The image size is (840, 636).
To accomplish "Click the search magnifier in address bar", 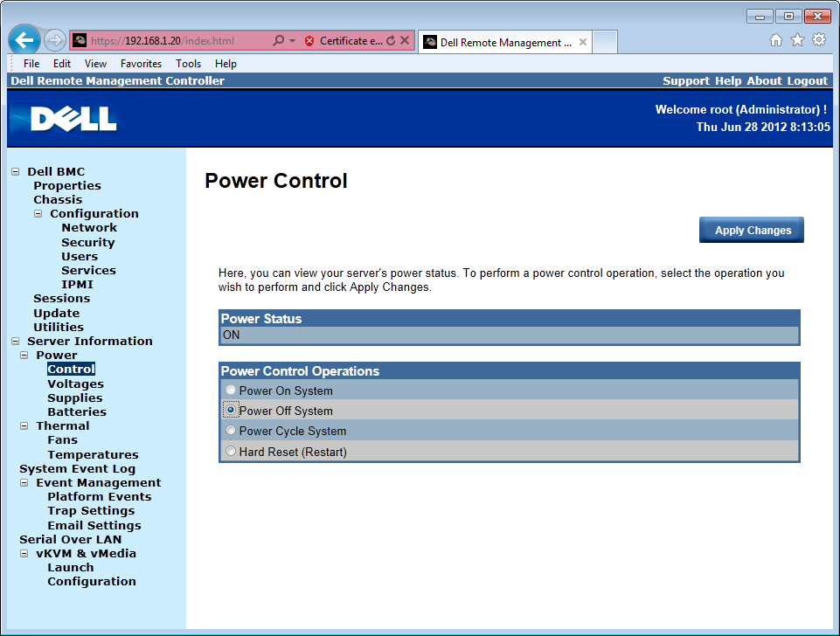I will tap(279, 41).
